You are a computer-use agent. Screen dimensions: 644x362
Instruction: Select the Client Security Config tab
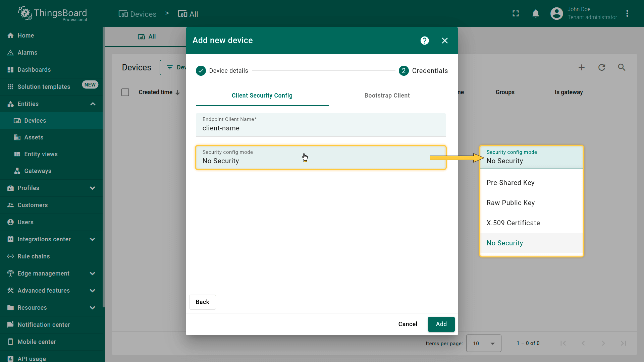click(x=262, y=96)
